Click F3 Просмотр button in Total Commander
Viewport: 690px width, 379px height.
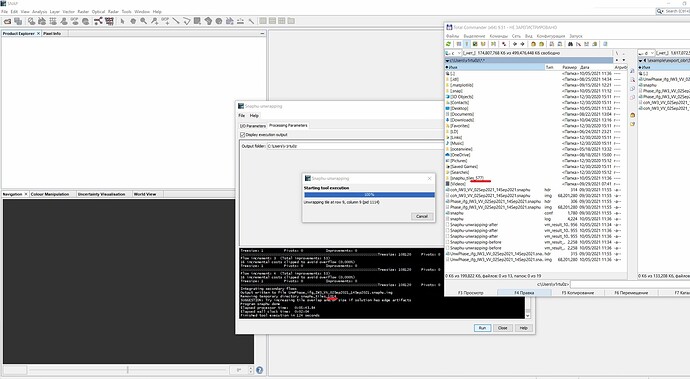coord(470,293)
